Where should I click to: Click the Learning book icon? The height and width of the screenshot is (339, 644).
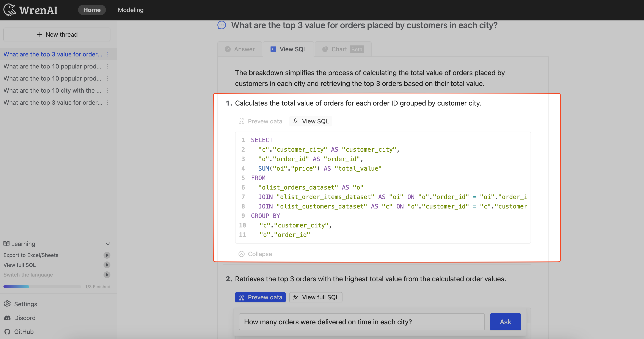(x=6, y=244)
